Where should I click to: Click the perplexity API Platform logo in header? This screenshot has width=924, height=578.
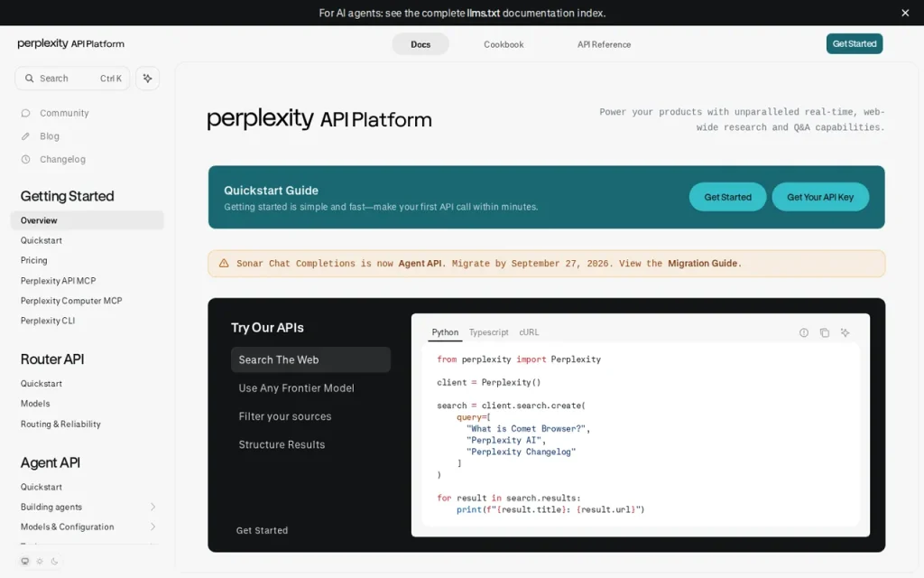point(70,43)
